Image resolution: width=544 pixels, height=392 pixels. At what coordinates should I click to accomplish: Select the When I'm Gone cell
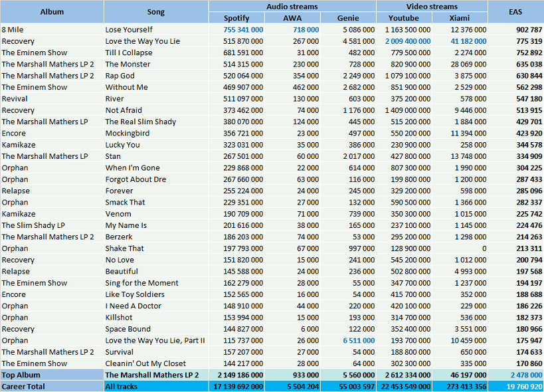tap(156, 167)
